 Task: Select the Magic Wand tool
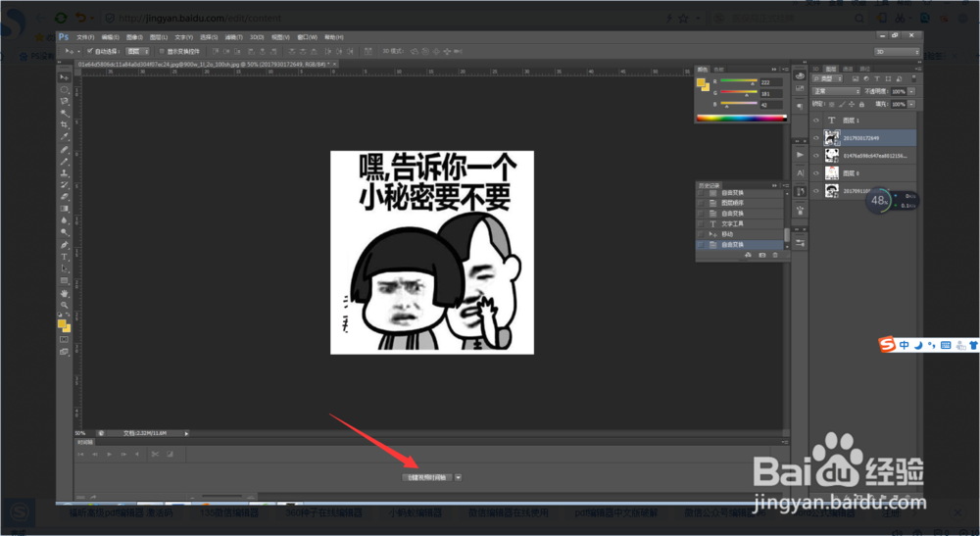[x=65, y=113]
